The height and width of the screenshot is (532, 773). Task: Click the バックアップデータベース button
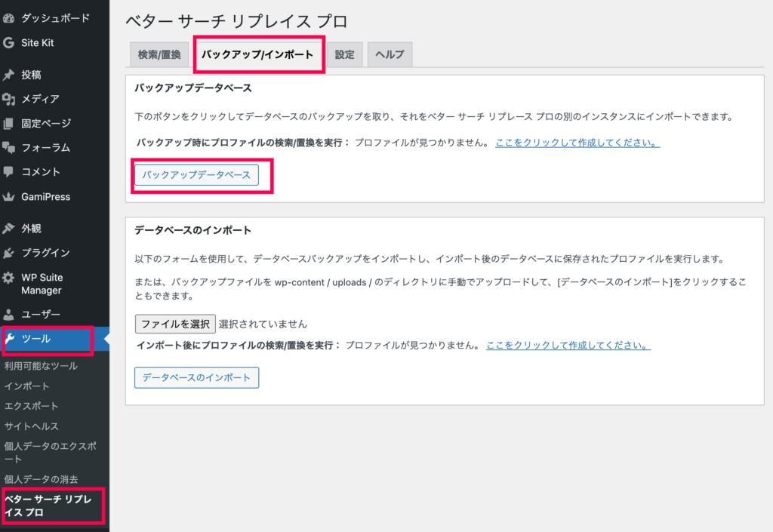(197, 175)
